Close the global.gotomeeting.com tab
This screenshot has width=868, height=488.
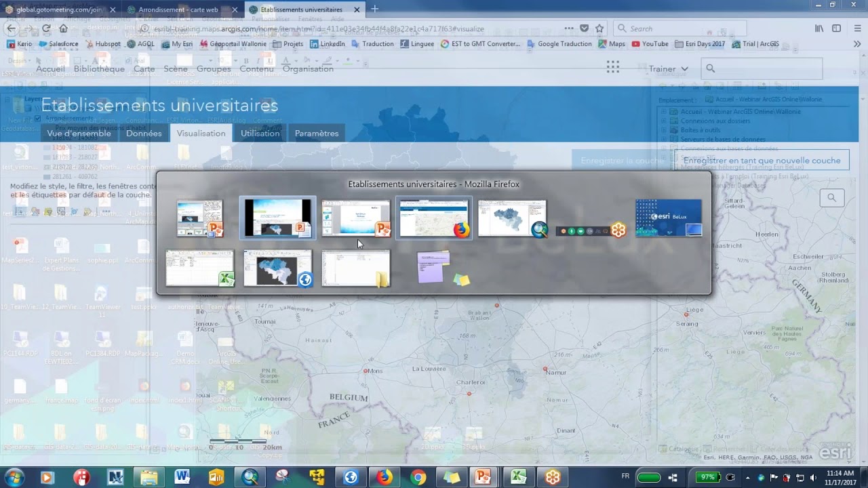pos(113,9)
